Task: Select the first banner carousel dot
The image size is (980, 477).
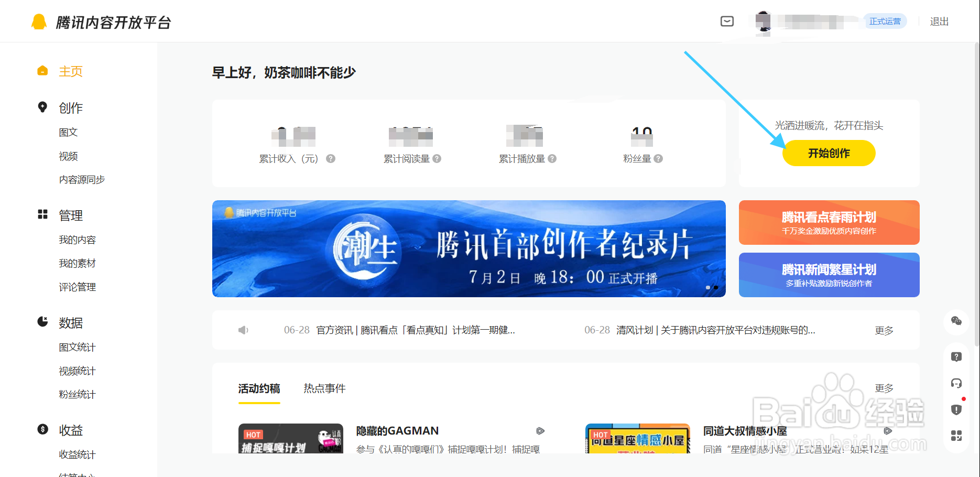Action: point(708,287)
